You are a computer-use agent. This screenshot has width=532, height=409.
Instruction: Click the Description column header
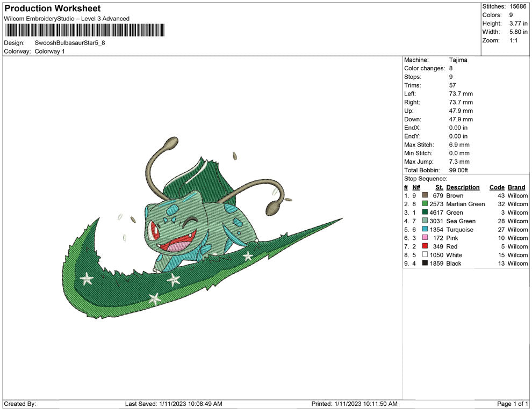pos(463,187)
